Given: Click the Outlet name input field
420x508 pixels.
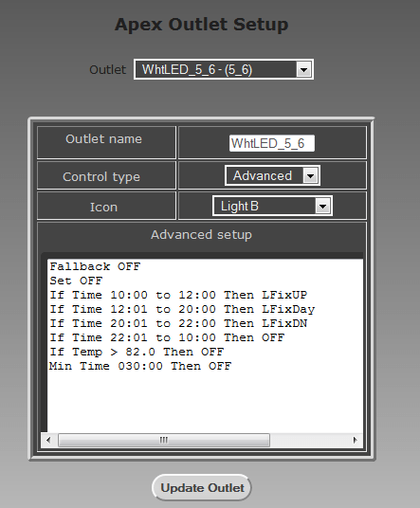Looking at the screenshot, I should tap(272, 143).
